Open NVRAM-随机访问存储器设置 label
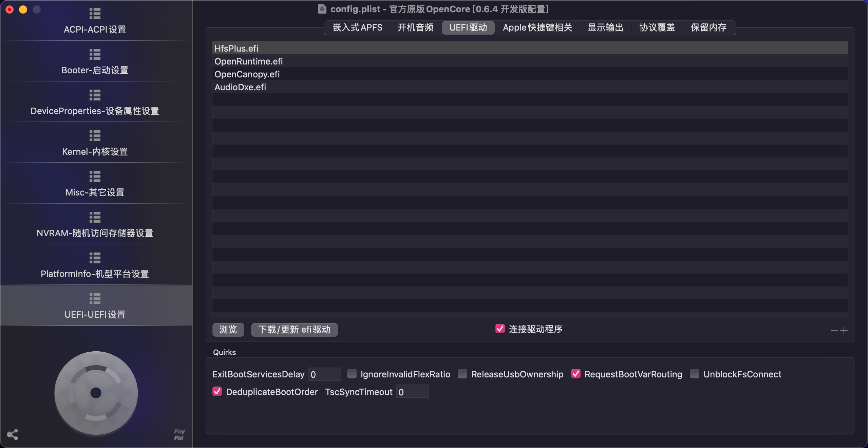The image size is (868, 448). (95, 233)
